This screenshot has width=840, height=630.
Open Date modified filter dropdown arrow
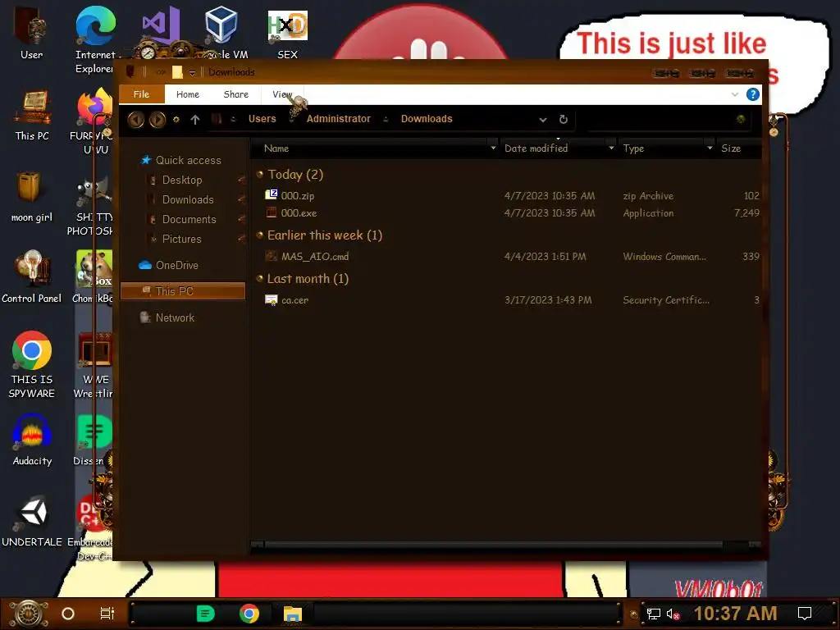tap(611, 148)
